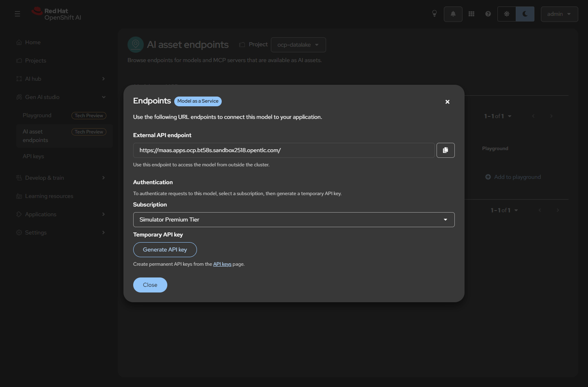
Task: Copy the external API endpoint URL
Action: [445, 150]
